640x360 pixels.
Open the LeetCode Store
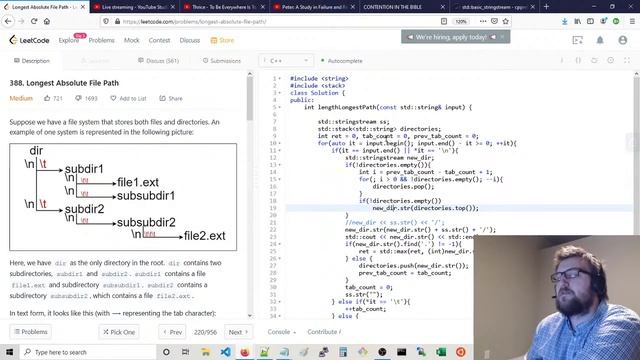222,40
